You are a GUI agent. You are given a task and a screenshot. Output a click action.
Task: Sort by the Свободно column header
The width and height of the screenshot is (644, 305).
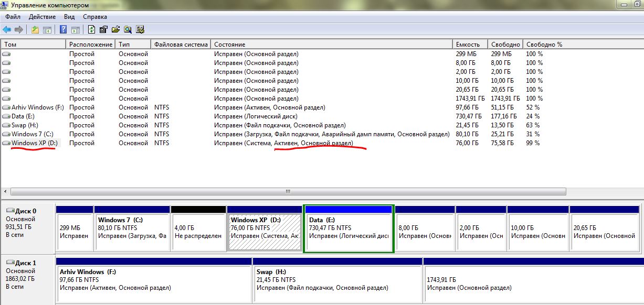click(506, 45)
